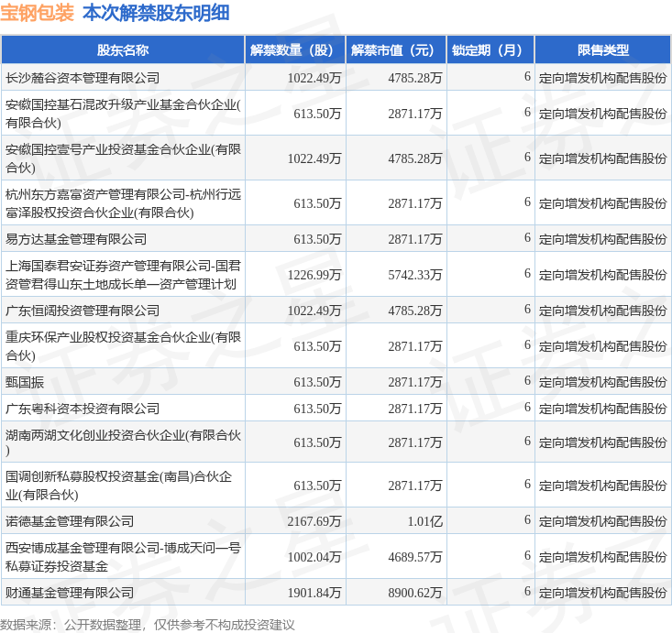
Task: Click the 甄国振 shareholder name
Action: click(x=25, y=382)
